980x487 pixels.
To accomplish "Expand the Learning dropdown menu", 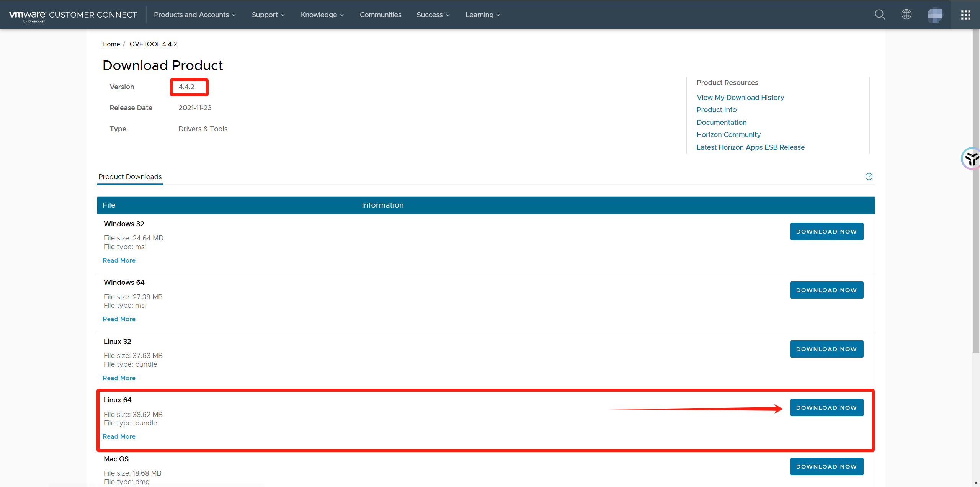I will (482, 15).
